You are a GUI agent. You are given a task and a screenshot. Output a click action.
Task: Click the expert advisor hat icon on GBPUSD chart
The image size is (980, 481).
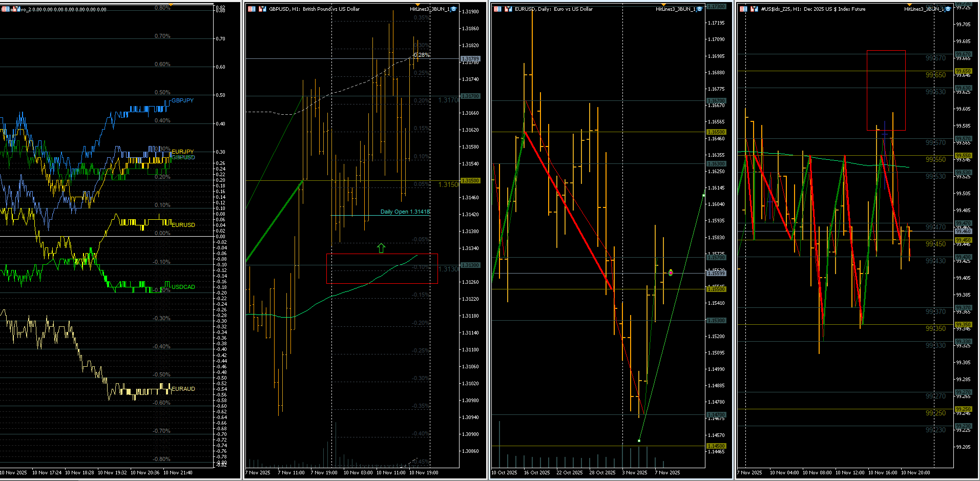pos(453,9)
